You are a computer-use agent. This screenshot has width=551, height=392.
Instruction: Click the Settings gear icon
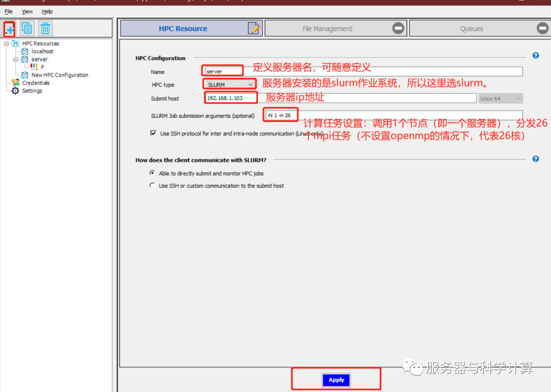15,91
